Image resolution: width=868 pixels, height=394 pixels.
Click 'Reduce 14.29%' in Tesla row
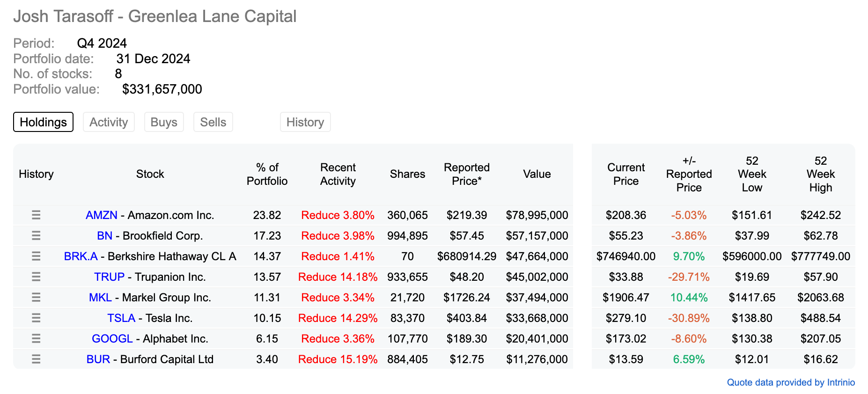coord(338,318)
